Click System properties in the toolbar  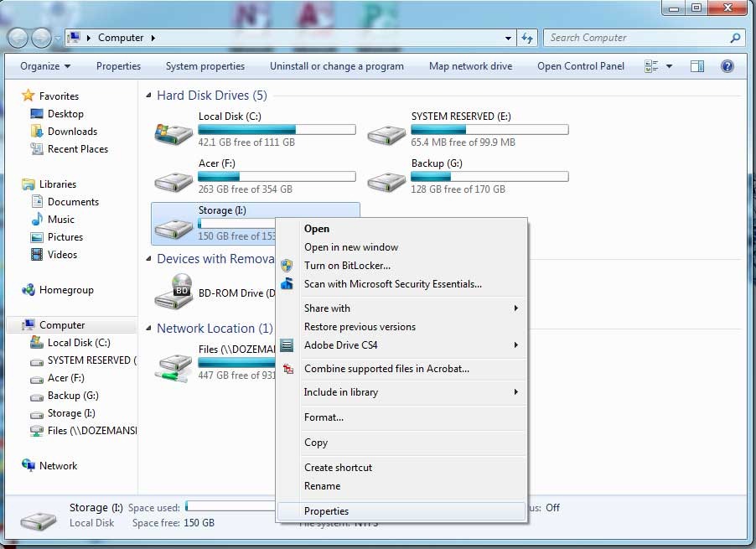[x=205, y=66]
